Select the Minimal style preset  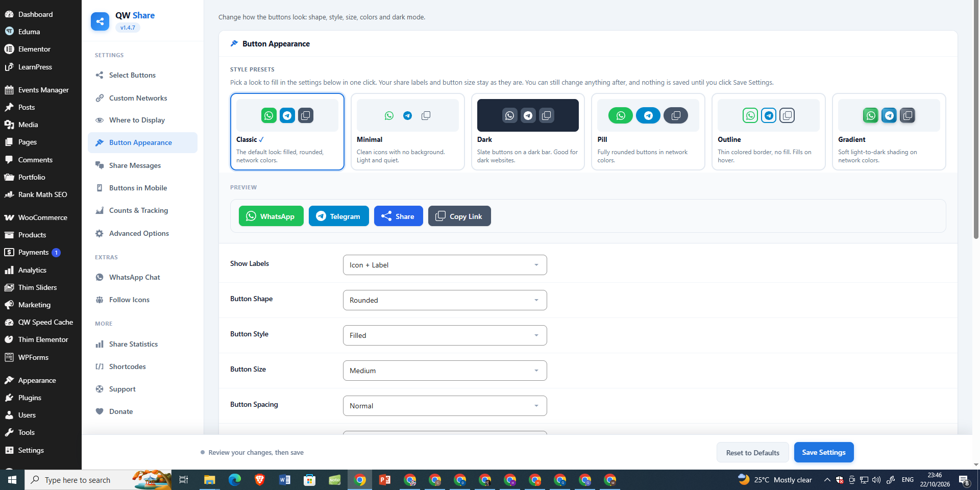point(407,132)
